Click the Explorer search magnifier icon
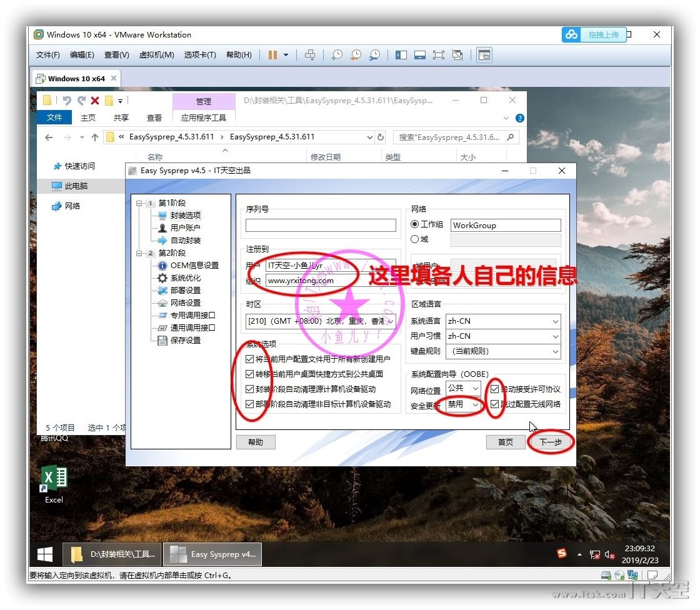700x610 pixels. pyautogui.click(x=510, y=137)
